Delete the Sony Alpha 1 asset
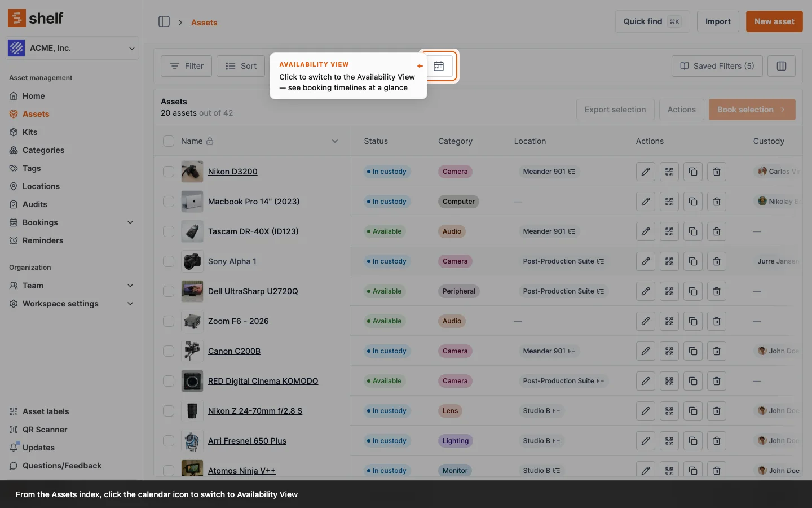The height and width of the screenshot is (508, 812). (717, 261)
